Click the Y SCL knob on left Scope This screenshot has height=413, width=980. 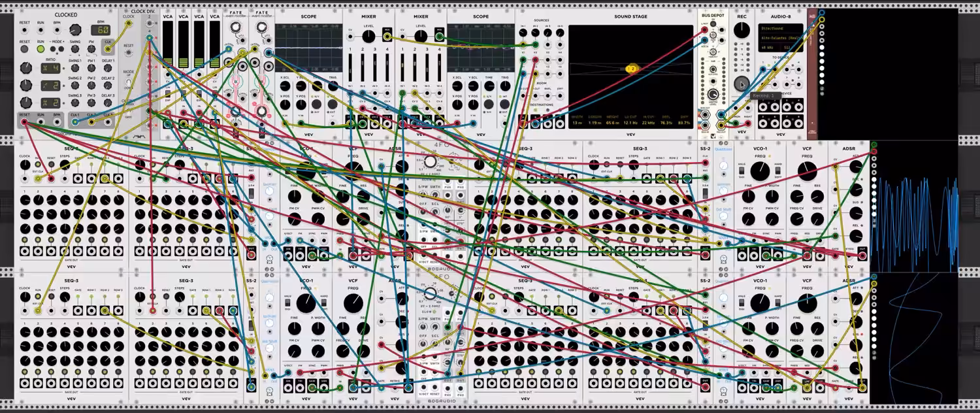[302, 86]
